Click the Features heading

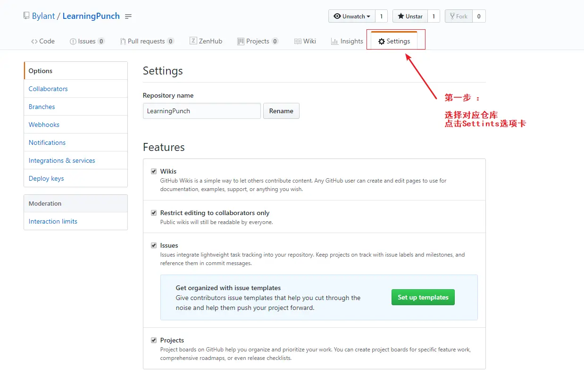click(164, 147)
